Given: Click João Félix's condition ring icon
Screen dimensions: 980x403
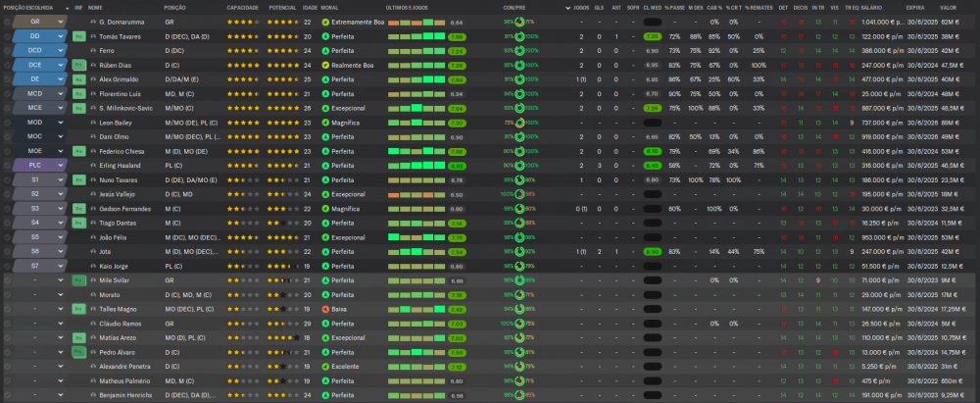Looking at the screenshot, I should pos(519,238).
